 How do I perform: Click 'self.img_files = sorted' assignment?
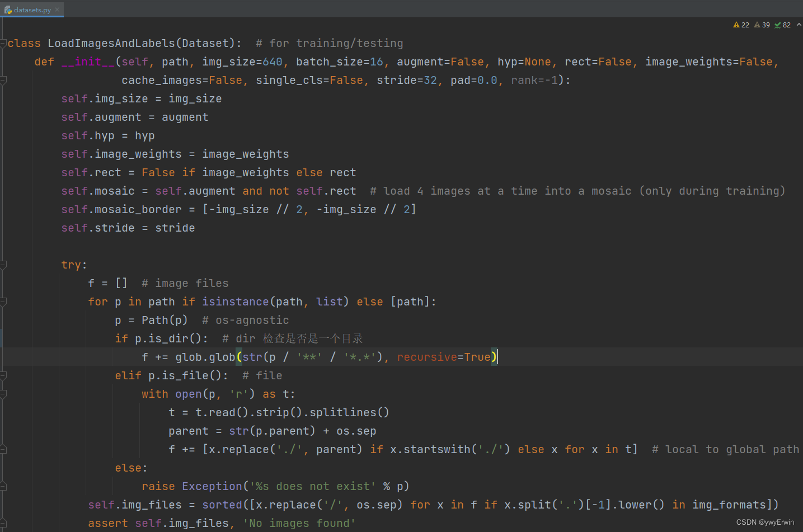pos(165,505)
